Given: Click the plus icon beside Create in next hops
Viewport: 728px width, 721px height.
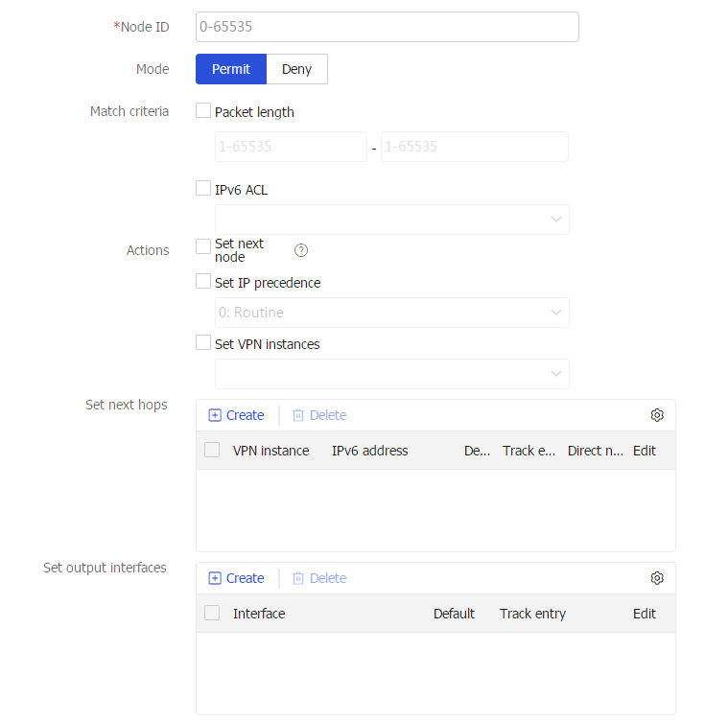Looking at the screenshot, I should click(215, 415).
